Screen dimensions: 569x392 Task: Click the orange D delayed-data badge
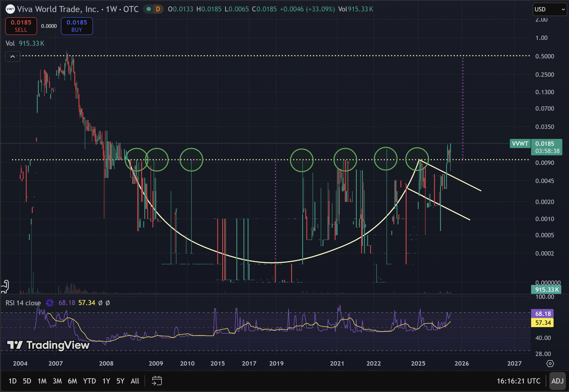pos(158,9)
